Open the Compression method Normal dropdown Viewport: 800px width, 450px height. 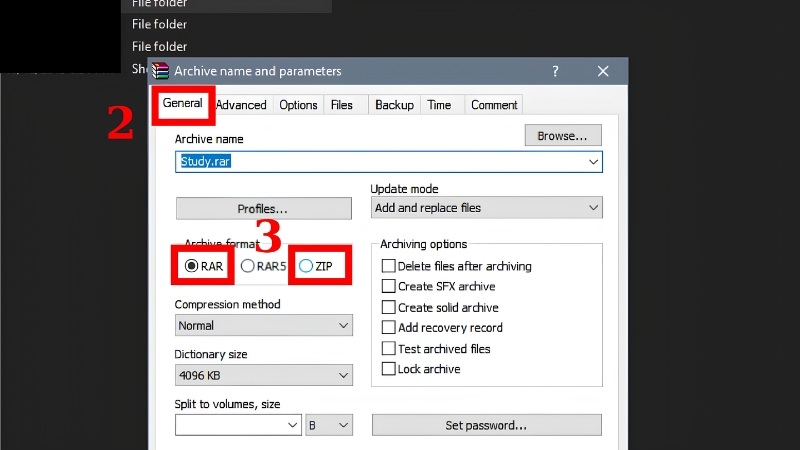click(264, 326)
